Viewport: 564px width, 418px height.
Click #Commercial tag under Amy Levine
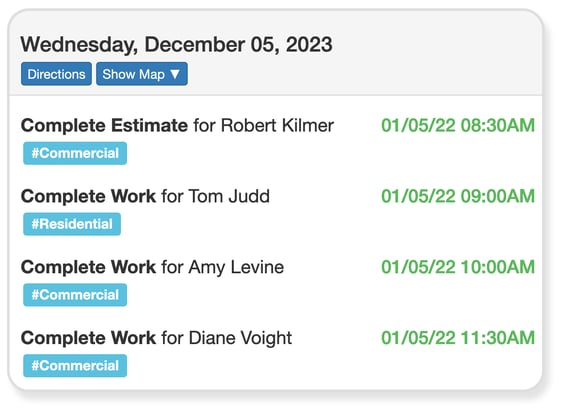click(x=75, y=295)
